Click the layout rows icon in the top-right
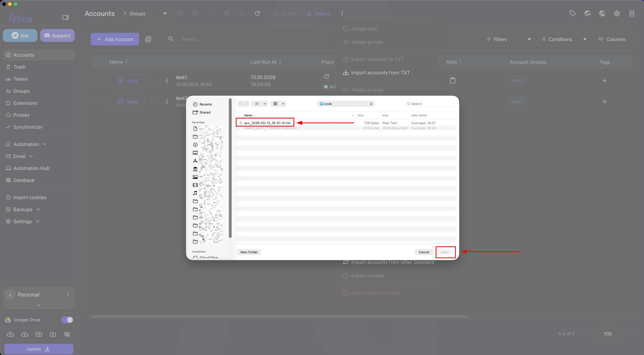This screenshot has height=355, width=644. 632,13
